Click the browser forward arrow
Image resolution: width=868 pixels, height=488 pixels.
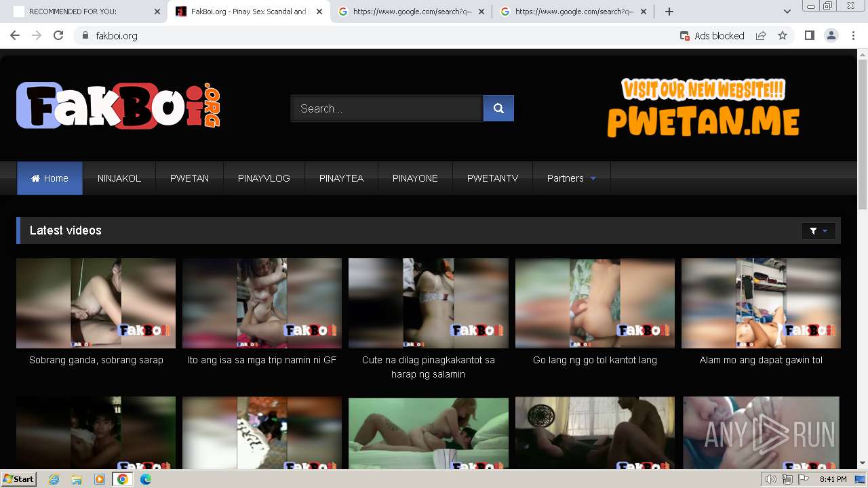[x=37, y=36]
